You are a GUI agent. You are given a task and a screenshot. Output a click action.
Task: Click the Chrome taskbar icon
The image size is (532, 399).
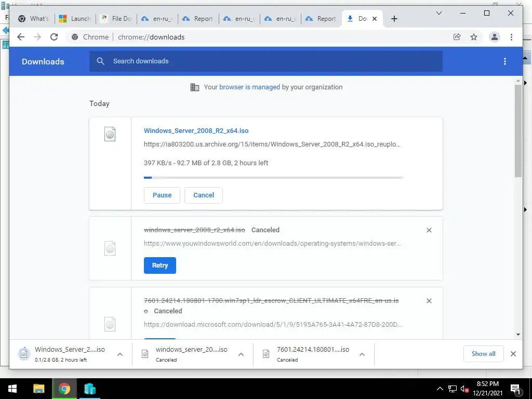[64, 389]
